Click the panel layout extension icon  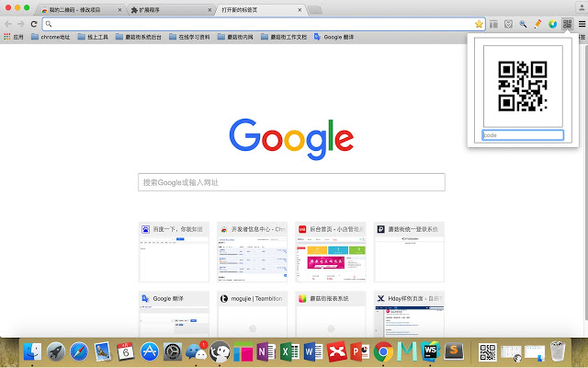pyautogui.click(x=494, y=25)
